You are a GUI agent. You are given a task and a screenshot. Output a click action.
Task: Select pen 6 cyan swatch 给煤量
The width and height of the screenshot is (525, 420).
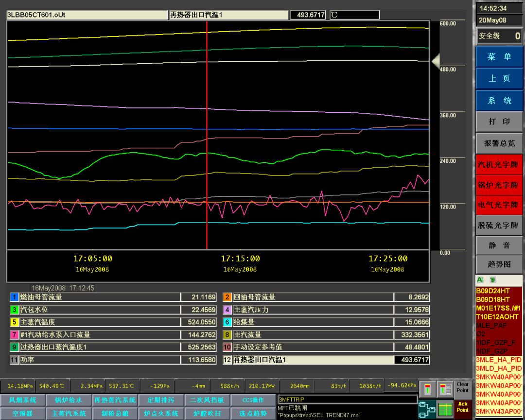tap(227, 322)
